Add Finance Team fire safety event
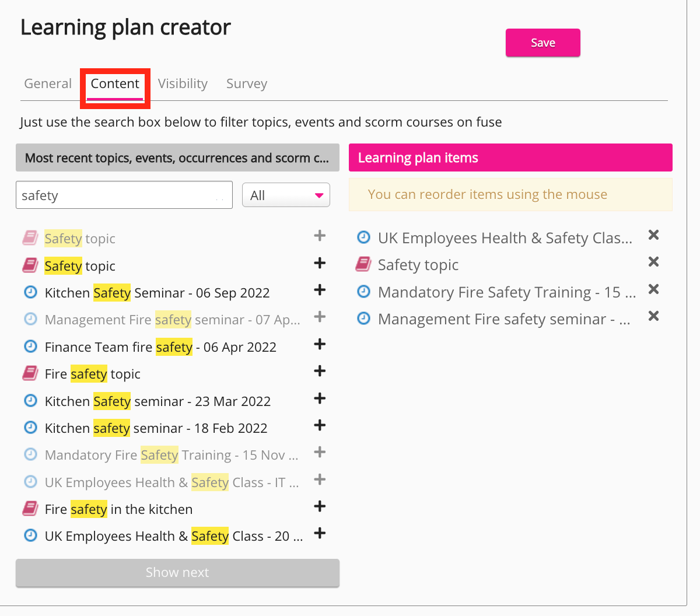The image size is (700, 616). pos(320,344)
